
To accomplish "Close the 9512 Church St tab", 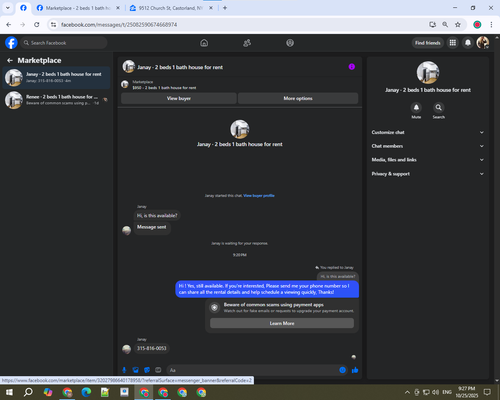I will pos(211,8).
